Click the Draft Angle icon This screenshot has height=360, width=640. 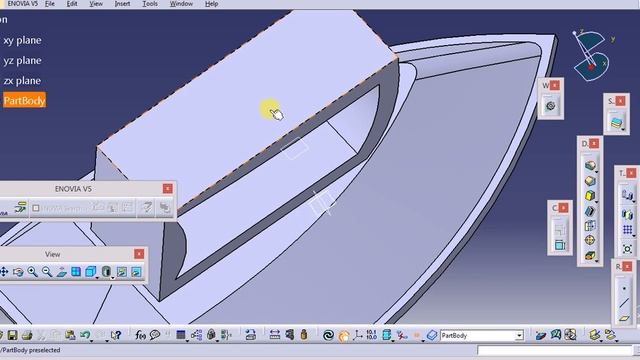click(x=590, y=196)
